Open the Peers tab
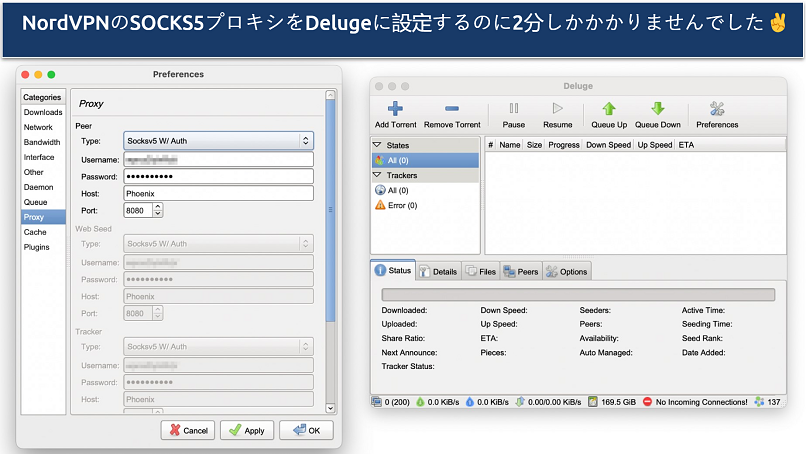 point(520,271)
